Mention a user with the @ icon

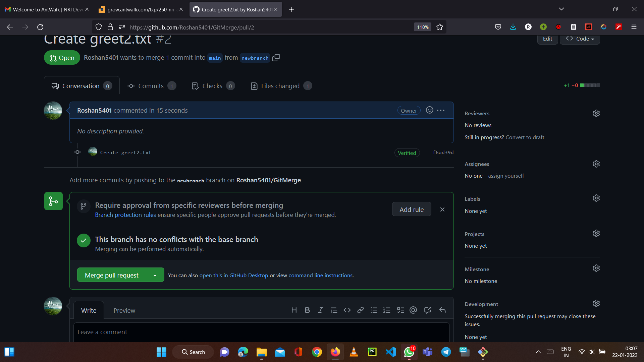[413, 310]
